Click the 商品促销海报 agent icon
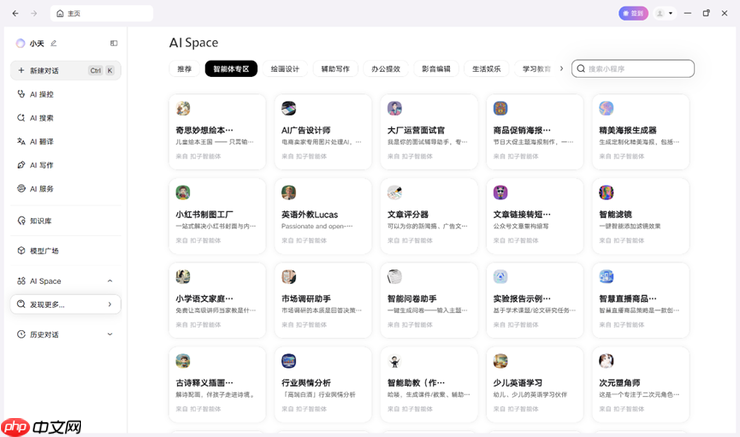Image resolution: width=740 pixels, height=437 pixels. (500, 109)
